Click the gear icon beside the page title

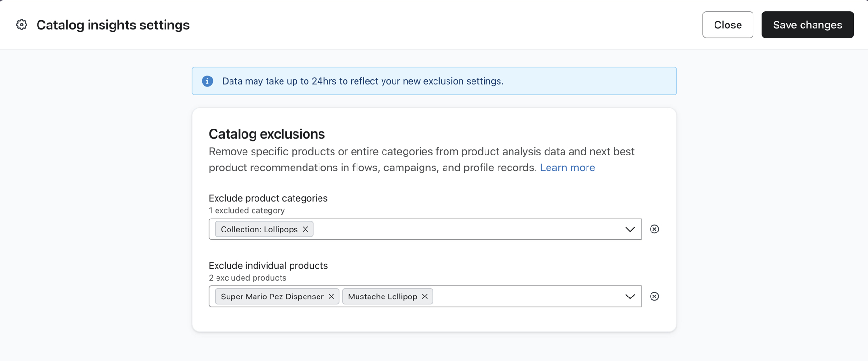coord(22,25)
